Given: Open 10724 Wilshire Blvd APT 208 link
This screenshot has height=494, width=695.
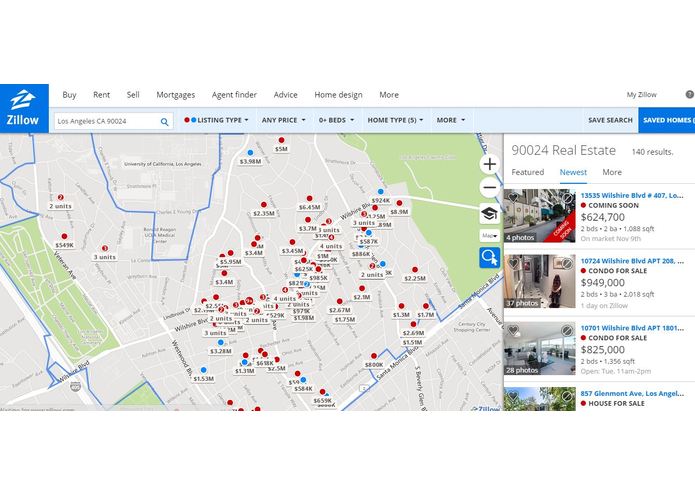Looking at the screenshot, I should 632,261.
